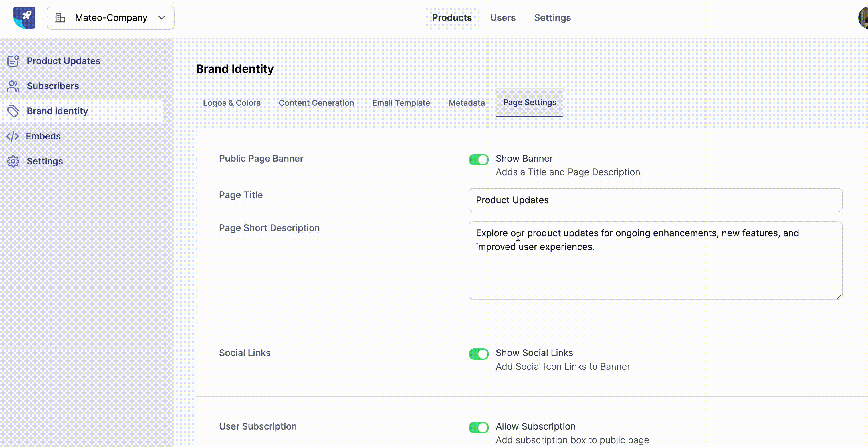This screenshot has height=447, width=868.
Task: Select the Logos & Colors tab
Action: (x=231, y=102)
